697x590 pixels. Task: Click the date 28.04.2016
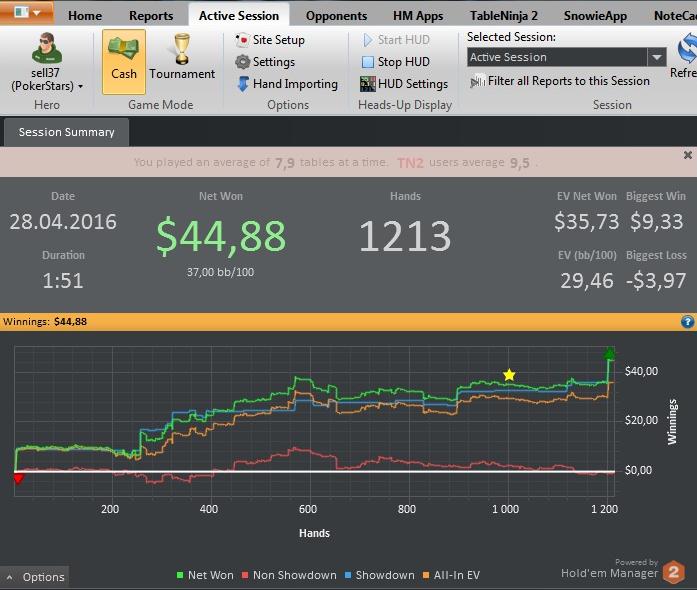click(63, 221)
